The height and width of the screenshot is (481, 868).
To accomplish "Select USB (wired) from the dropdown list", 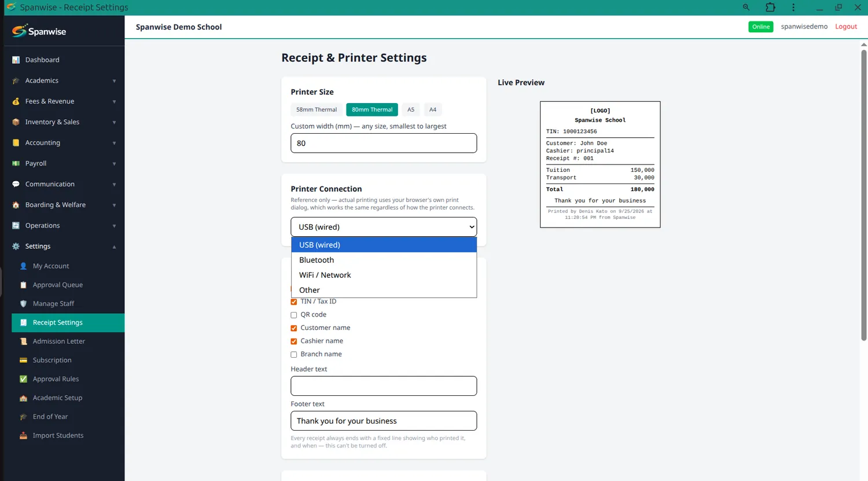I will click(384, 245).
